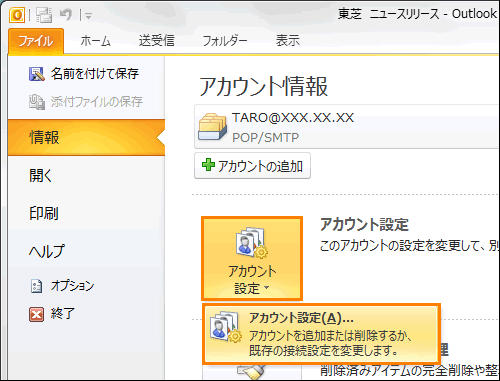Click the Undo quick access icon
Image resolution: width=500 pixels, height=381 pixels.
coord(66,15)
